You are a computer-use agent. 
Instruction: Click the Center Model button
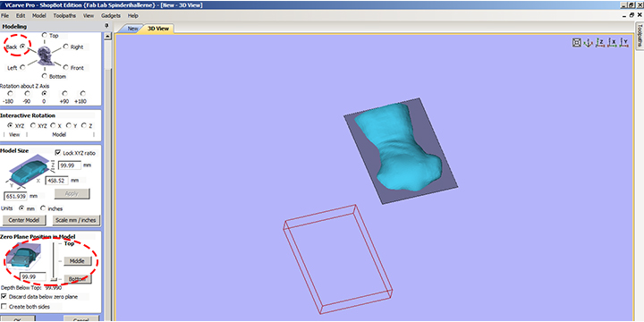click(x=24, y=220)
